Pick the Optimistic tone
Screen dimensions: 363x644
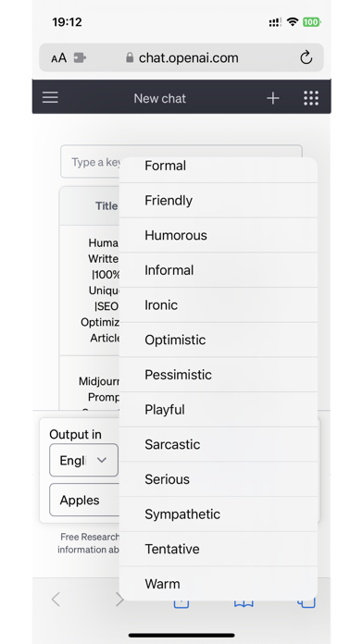click(219, 341)
